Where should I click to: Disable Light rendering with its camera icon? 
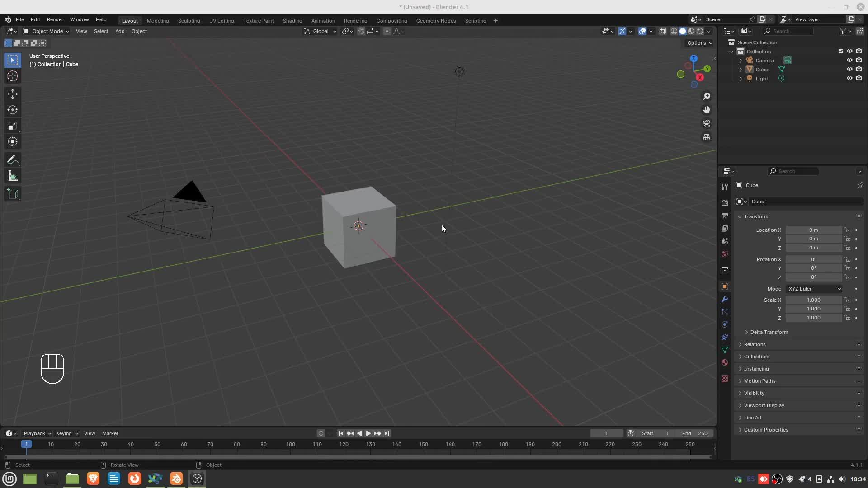[x=859, y=78]
